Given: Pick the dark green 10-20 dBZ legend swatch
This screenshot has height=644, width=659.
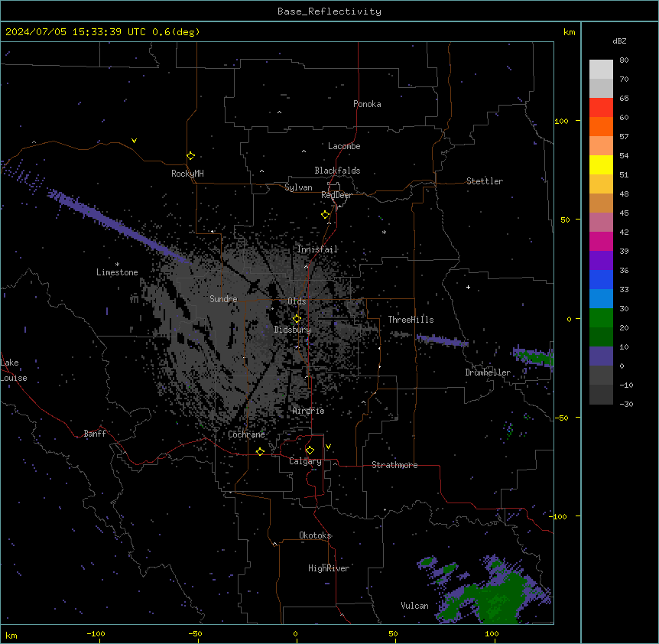Looking at the screenshot, I should tap(601, 337).
